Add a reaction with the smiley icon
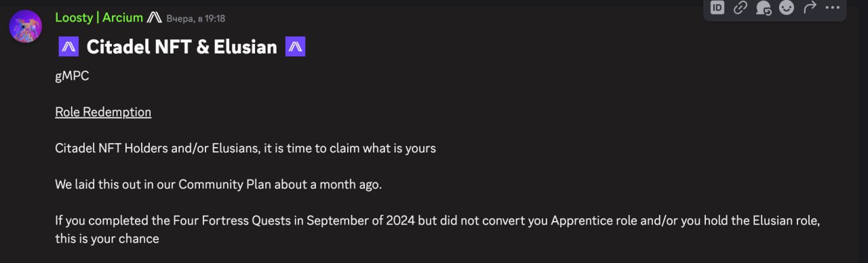The height and width of the screenshot is (263, 868). coord(787,8)
